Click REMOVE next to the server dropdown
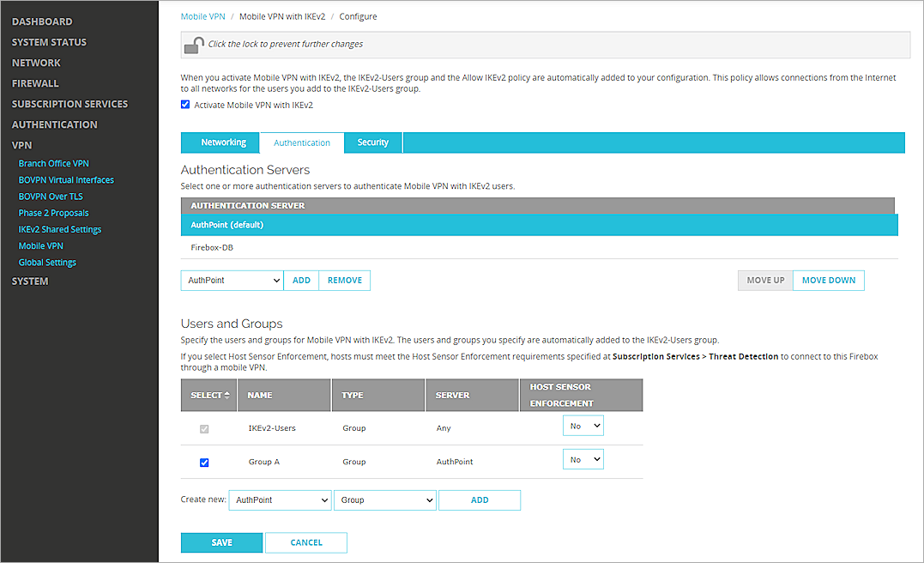The height and width of the screenshot is (563, 924). [x=344, y=280]
